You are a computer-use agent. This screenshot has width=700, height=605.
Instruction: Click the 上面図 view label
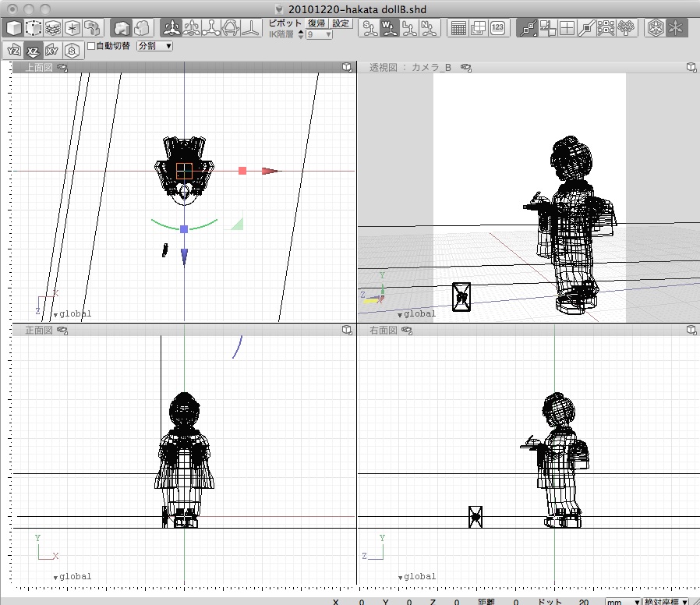(x=39, y=67)
